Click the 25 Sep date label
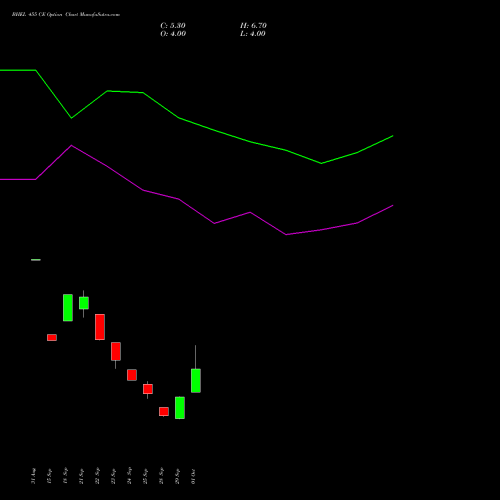This screenshot has height=500, width=500. click(145, 476)
